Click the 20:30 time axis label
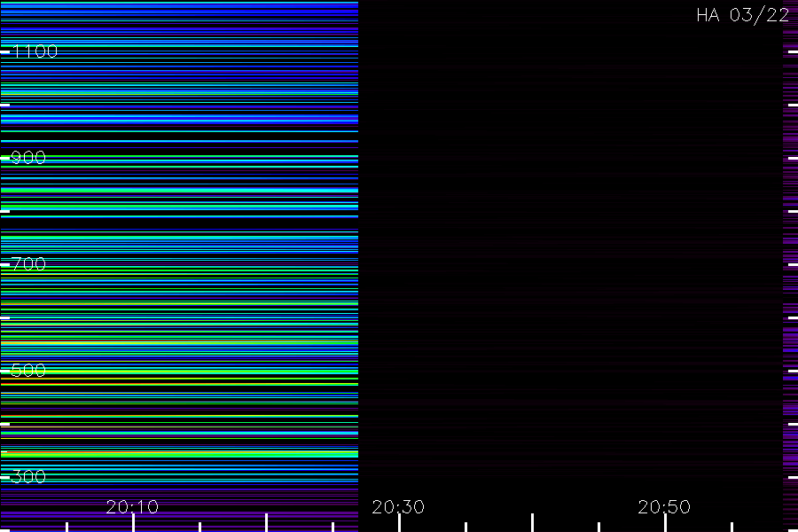798x532 pixels. 398,507
